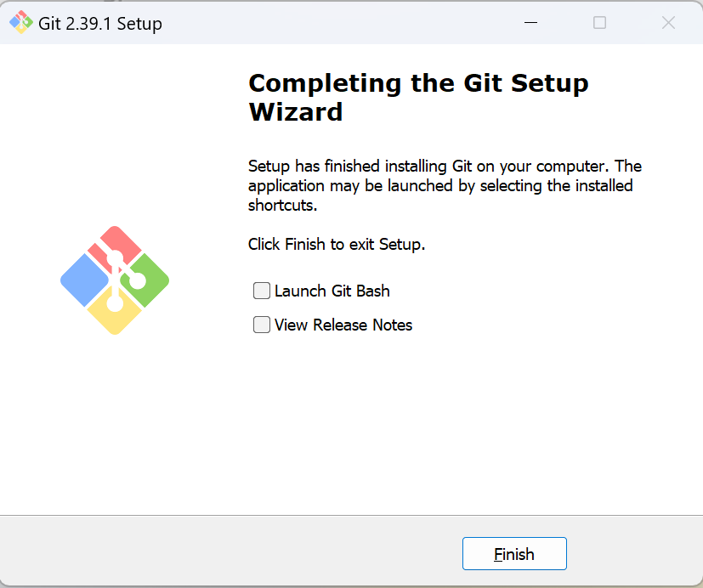703x588 pixels.
Task: Click the Completing the Git Setup Wizard heading
Action: (x=417, y=97)
